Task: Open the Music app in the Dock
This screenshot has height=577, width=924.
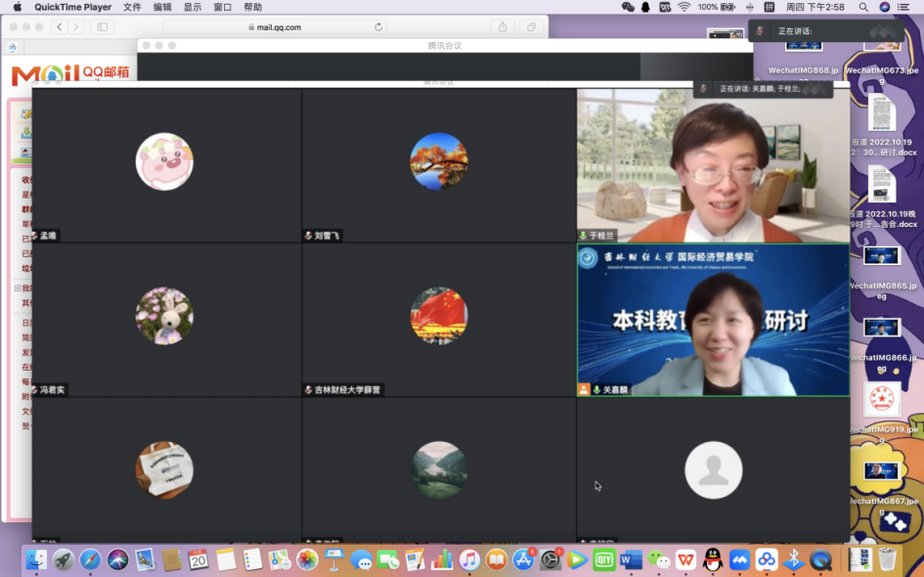Action: (x=470, y=559)
